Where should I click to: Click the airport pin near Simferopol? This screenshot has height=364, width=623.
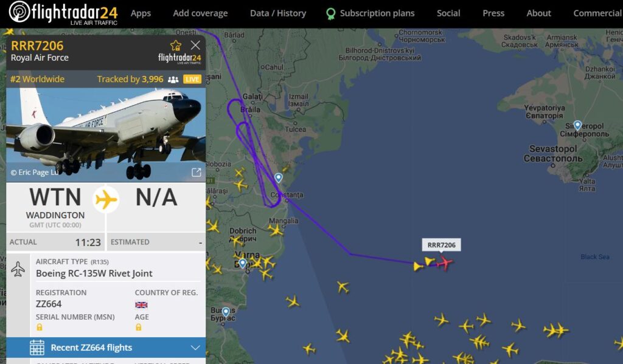pos(577,125)
